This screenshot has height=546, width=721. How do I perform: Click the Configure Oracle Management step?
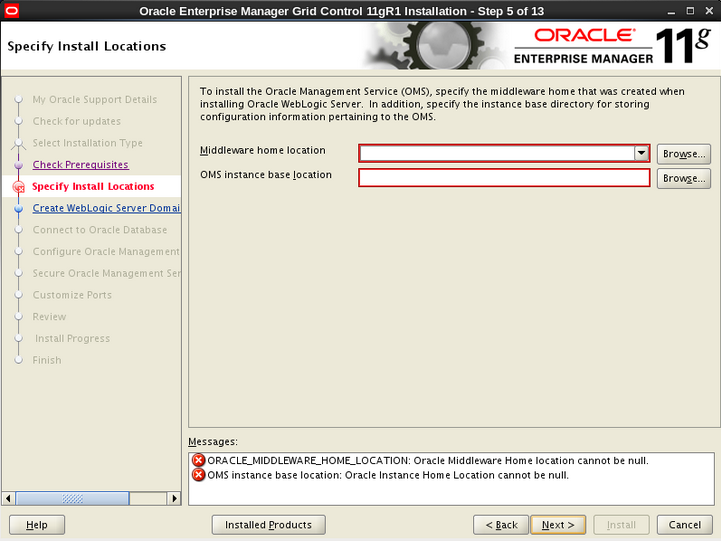[x=106, y=252]
